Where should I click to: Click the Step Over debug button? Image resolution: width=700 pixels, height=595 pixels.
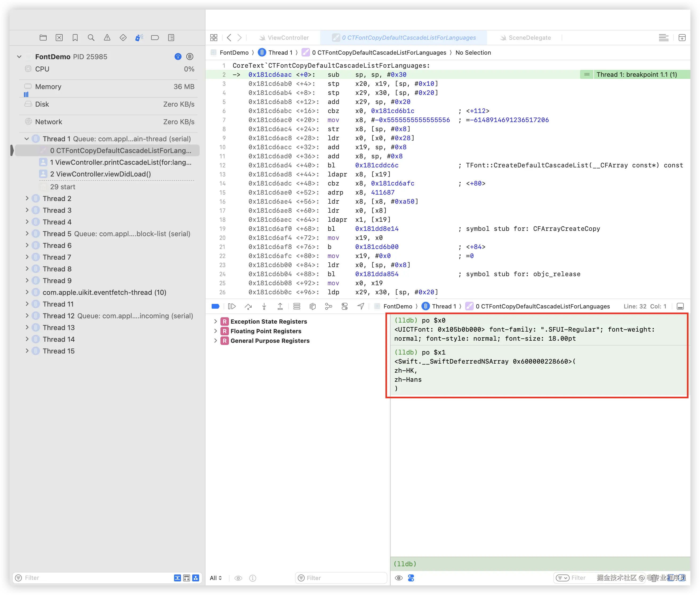[x=248, y=306]
